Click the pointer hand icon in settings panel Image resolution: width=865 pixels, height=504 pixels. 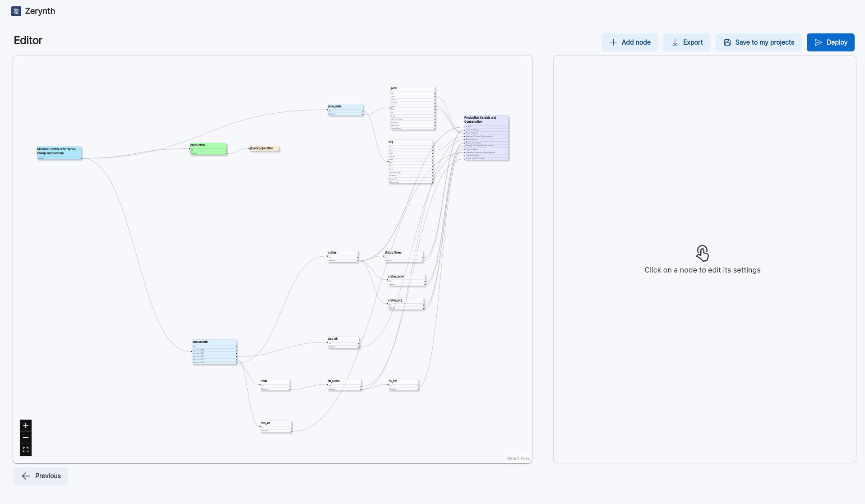[x=703, y=253]
